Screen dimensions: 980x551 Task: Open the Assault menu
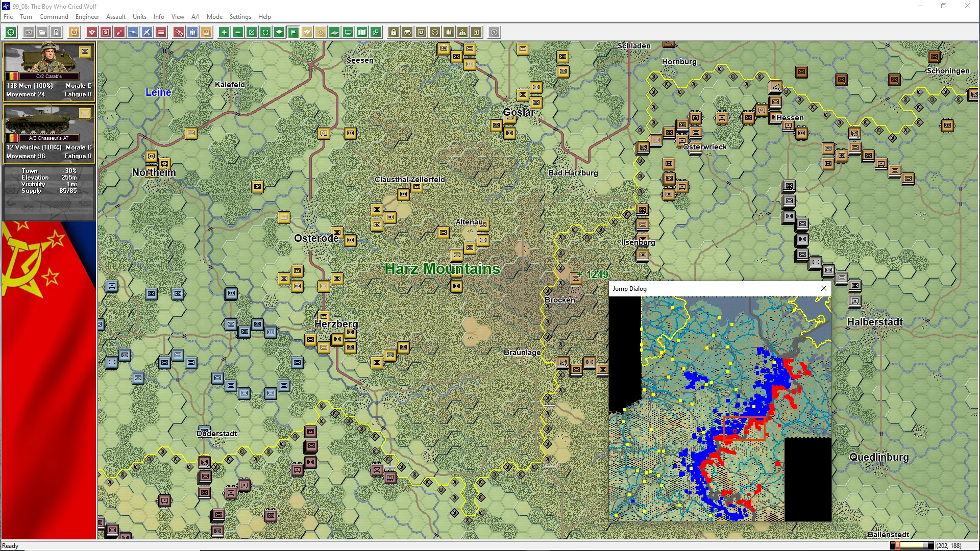[116, 17]
